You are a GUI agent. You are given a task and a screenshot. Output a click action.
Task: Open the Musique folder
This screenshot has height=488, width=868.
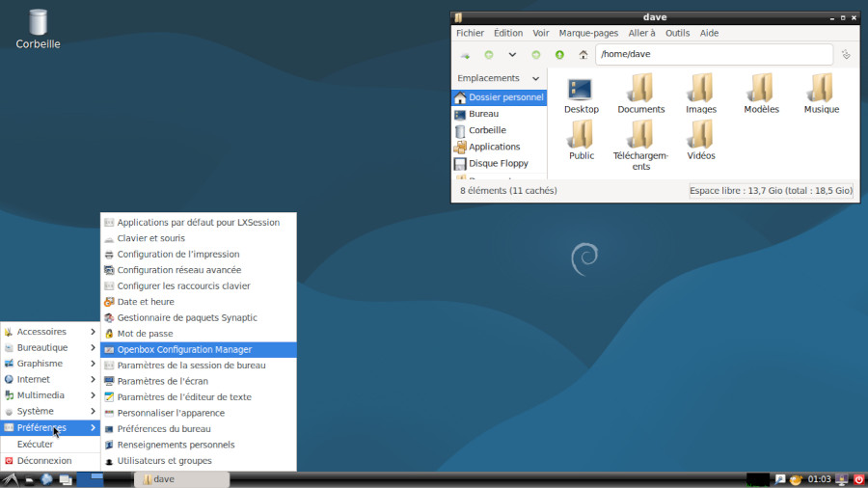[822, 95]
